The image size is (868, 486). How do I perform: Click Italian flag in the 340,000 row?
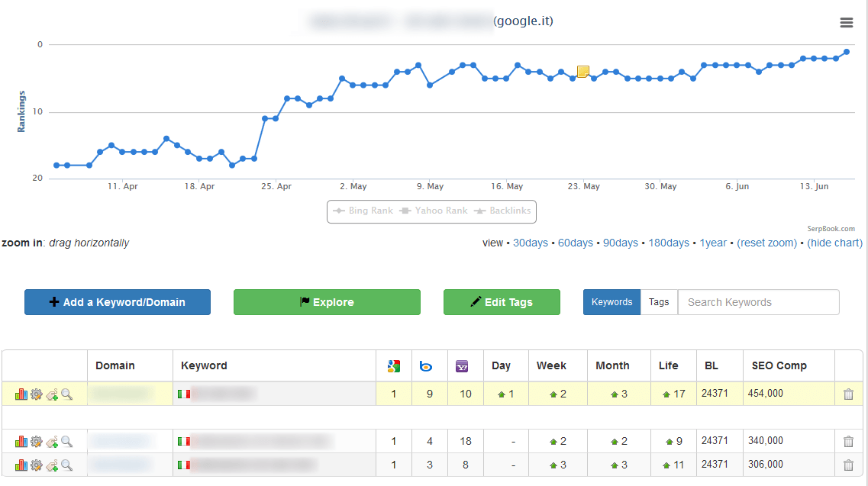tap(184, 441)
